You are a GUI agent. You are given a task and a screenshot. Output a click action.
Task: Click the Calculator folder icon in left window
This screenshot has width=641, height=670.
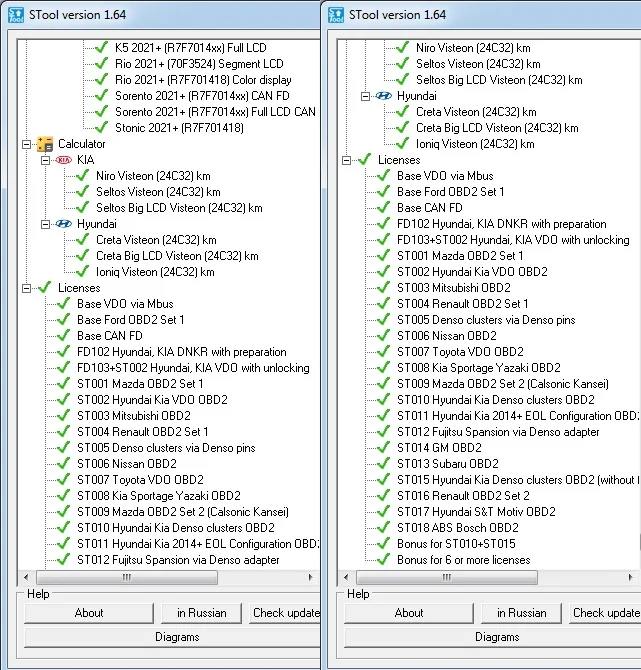tap(45, 144)
